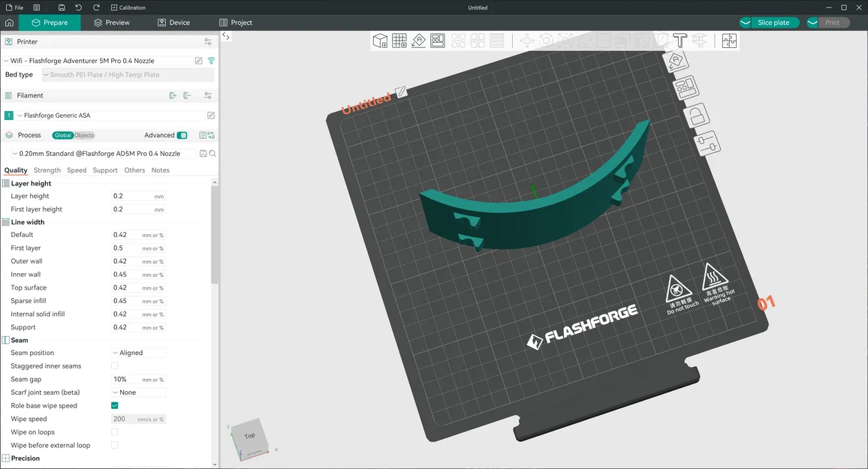Image resolution: width=868 pixels, height=469 pixels.
Task: Search process settings magnifier icon
Action: pos(212,154)
